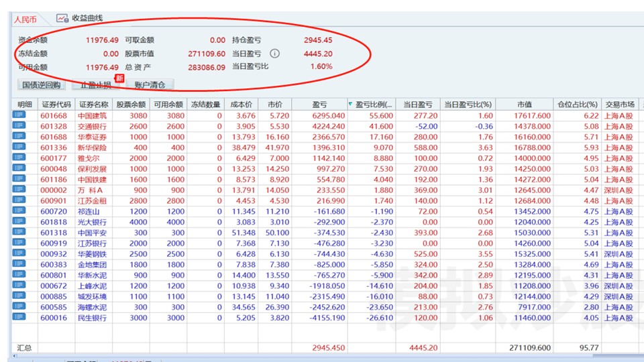Open detail icon for 光大银行 row

(x=19, y=221)
